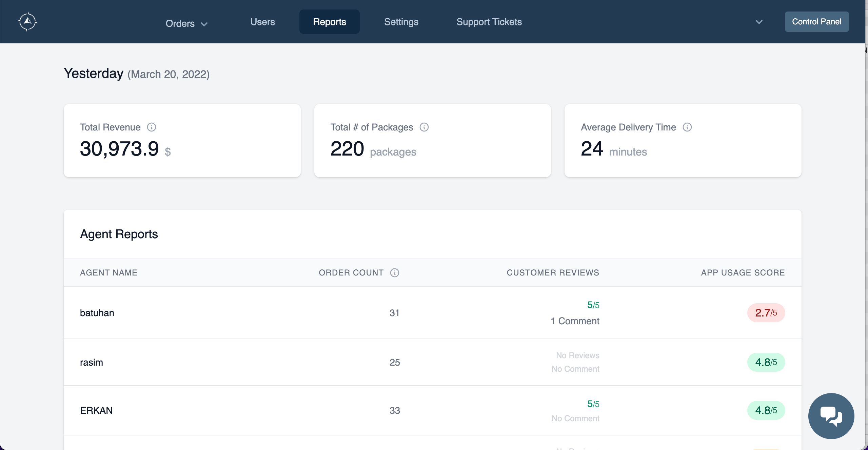Screen dimensions: 868x450
Task: Click the info icon next to Order Count header
Action: coord(395,273)
